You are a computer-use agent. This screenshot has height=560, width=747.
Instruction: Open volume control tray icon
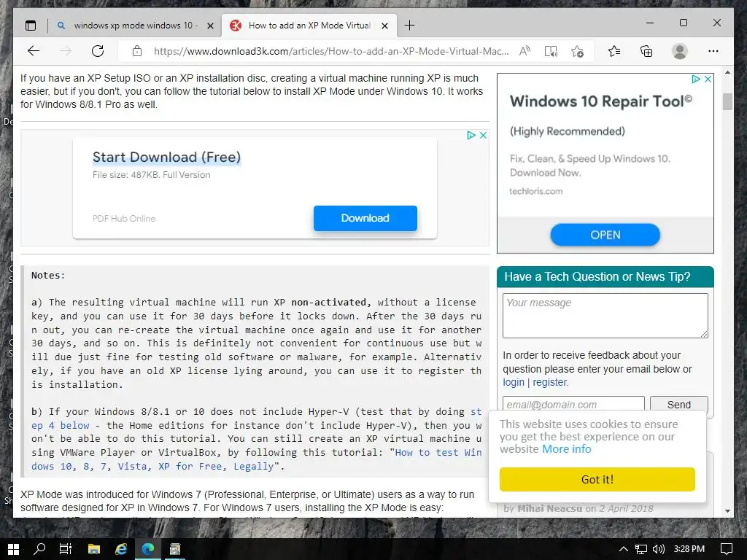click(659, 549)
